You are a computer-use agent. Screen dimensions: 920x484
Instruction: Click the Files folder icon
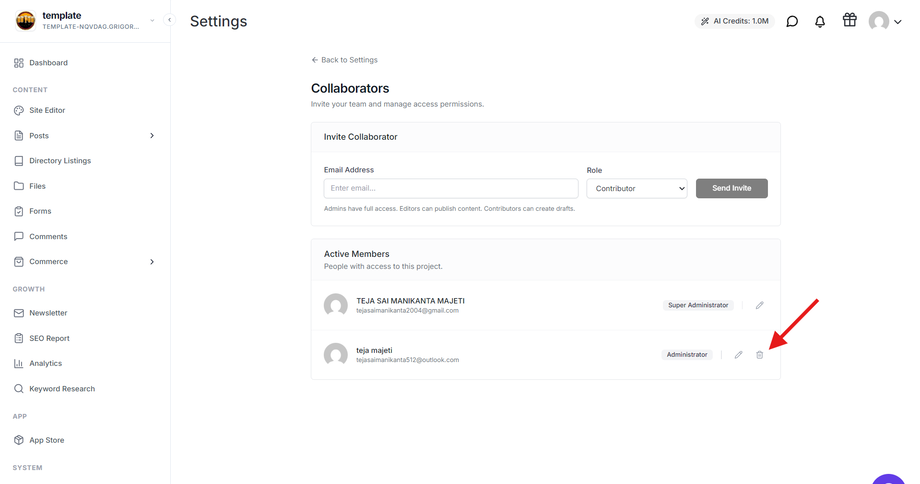(19, 186)
